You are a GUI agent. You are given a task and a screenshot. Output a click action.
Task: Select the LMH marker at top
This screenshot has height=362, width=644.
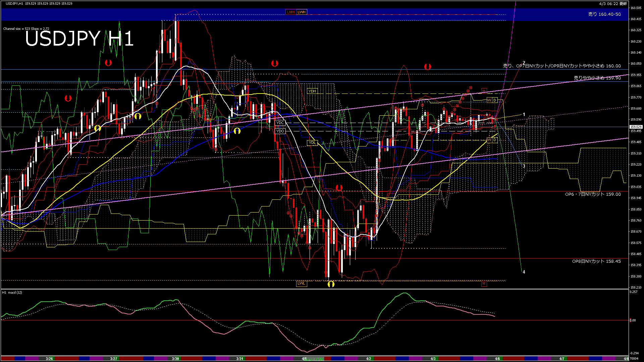(x=290, y=12)
